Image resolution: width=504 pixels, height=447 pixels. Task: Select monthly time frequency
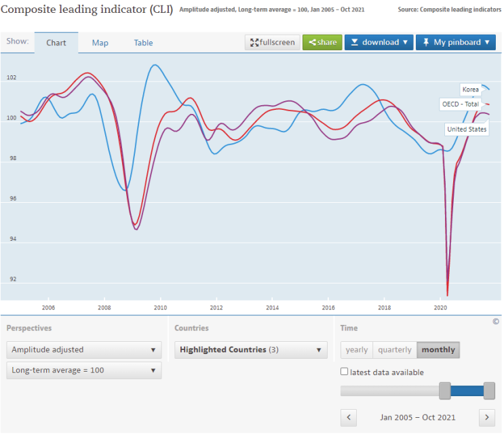tap(438, 349)
